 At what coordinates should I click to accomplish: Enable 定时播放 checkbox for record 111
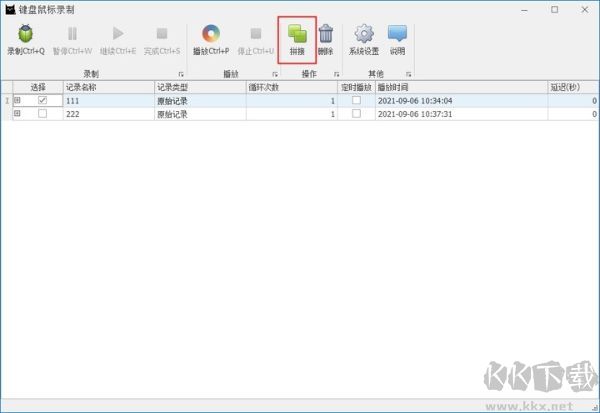[x=356, y=100]
